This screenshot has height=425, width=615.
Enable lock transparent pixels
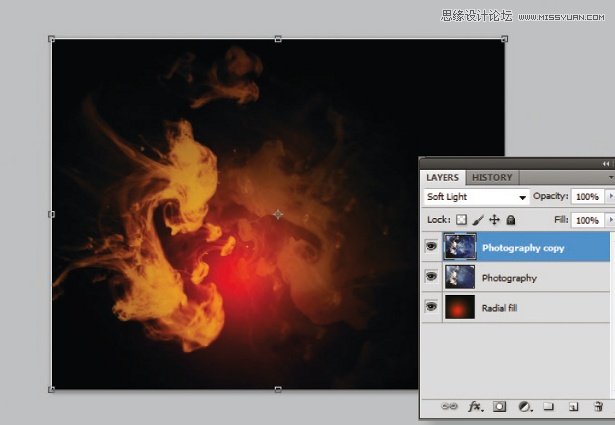click(462, 220)
